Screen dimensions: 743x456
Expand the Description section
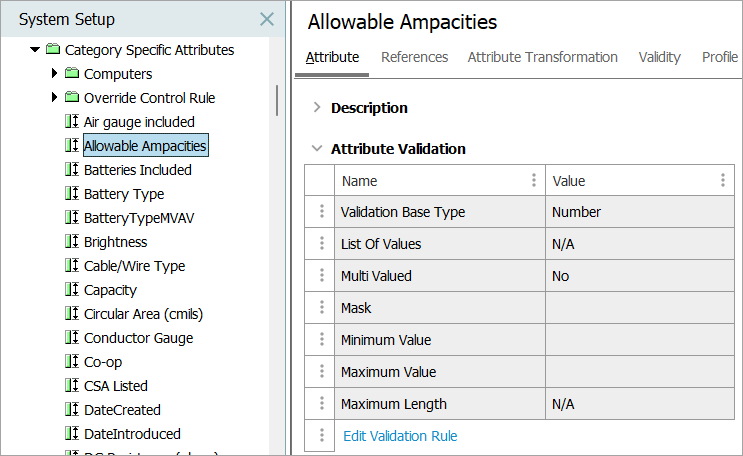(317, 108)
